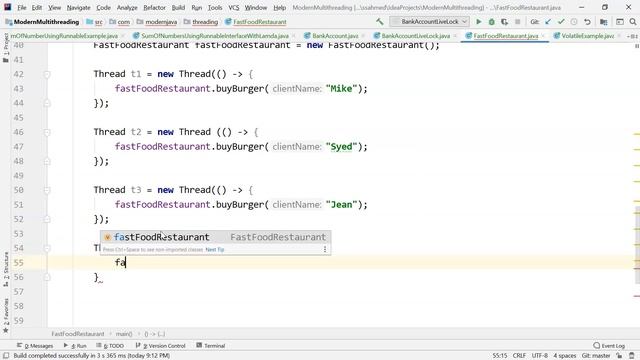
Task: Click fold end marker on line 44
Action: (x=47, y=103)
